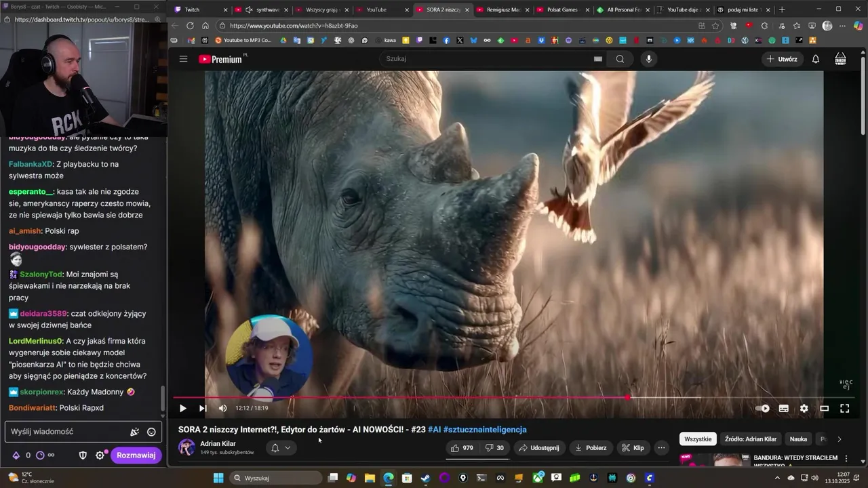
Task: Open more actions three-dot menu under video
Action: tap(661, 448)
